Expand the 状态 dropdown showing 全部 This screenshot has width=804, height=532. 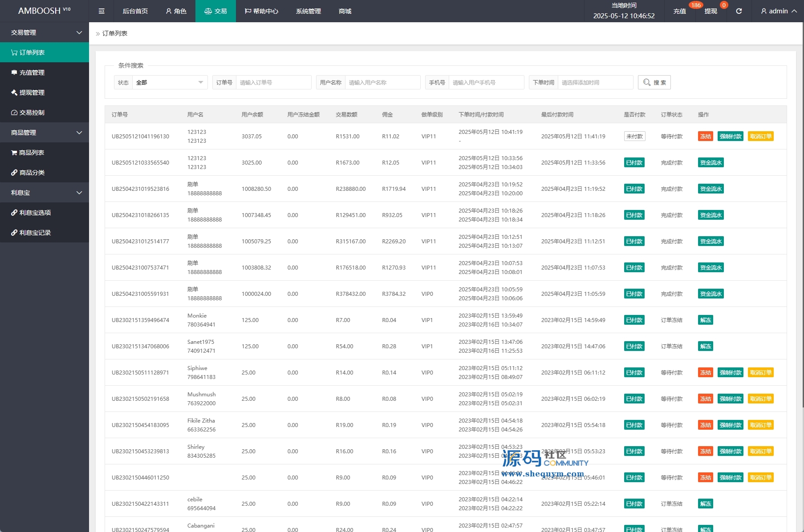coord(170,82)
